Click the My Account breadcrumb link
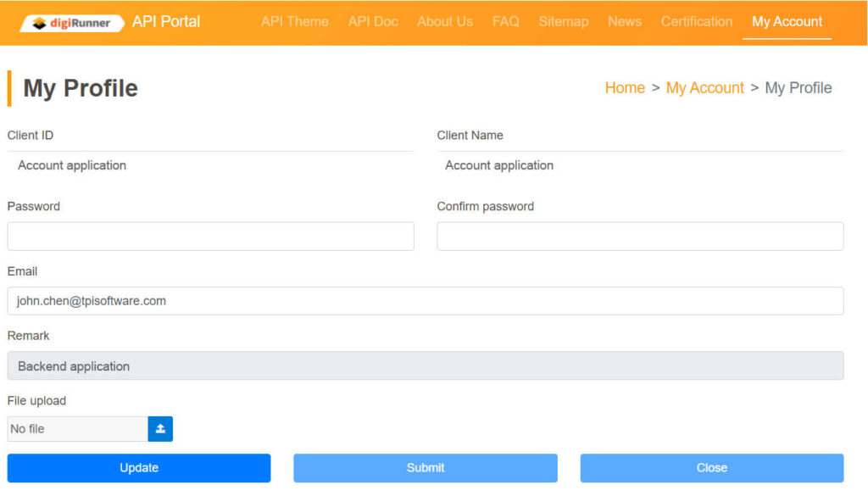This screenshot has height=496, width=868. pos(704,88)
